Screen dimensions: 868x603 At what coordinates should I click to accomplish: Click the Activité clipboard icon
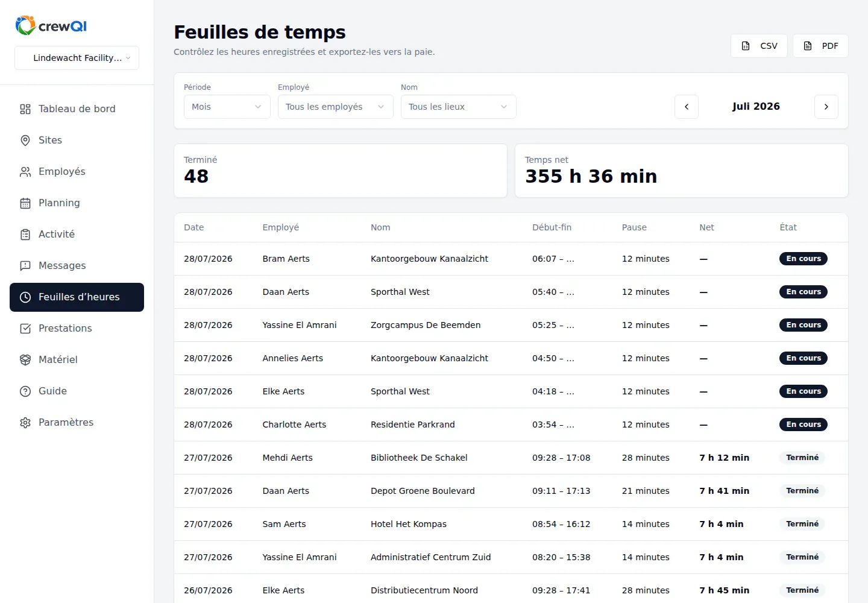point(25,235)
